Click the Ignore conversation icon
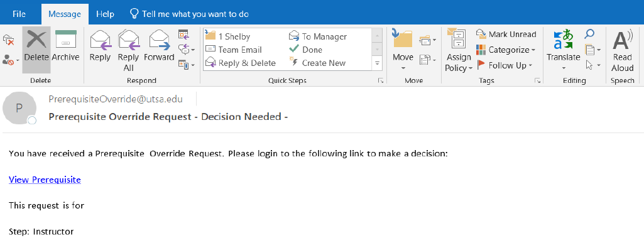The height and width of the screenshot is (243, 644). [8, 40]
